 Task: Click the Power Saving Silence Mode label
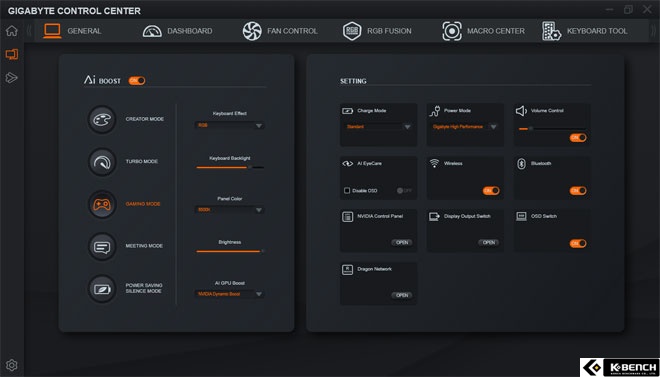144,288
